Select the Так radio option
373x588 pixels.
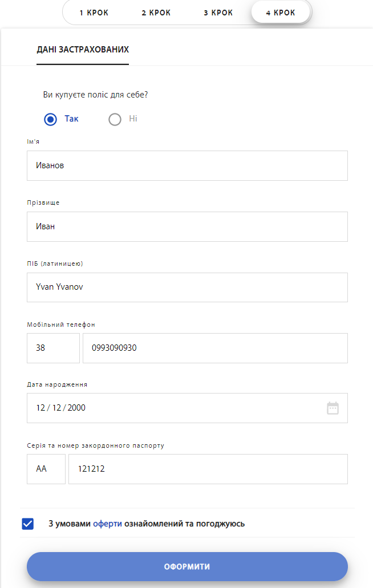tap(51, 119)
